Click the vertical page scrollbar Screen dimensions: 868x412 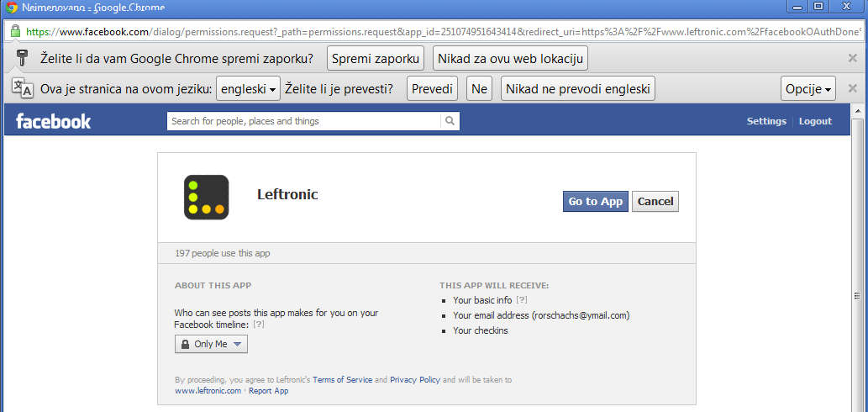pyautogui.click(x=857, y=294)
